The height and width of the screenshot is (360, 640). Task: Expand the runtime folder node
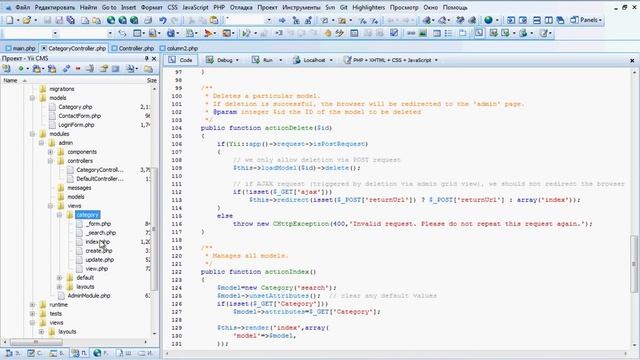click(x=32, y=304)
